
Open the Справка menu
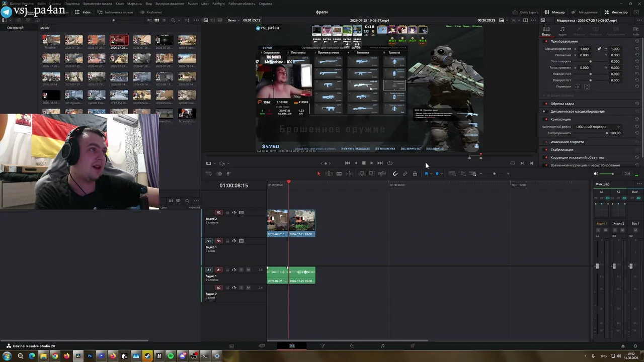point(265,4)
